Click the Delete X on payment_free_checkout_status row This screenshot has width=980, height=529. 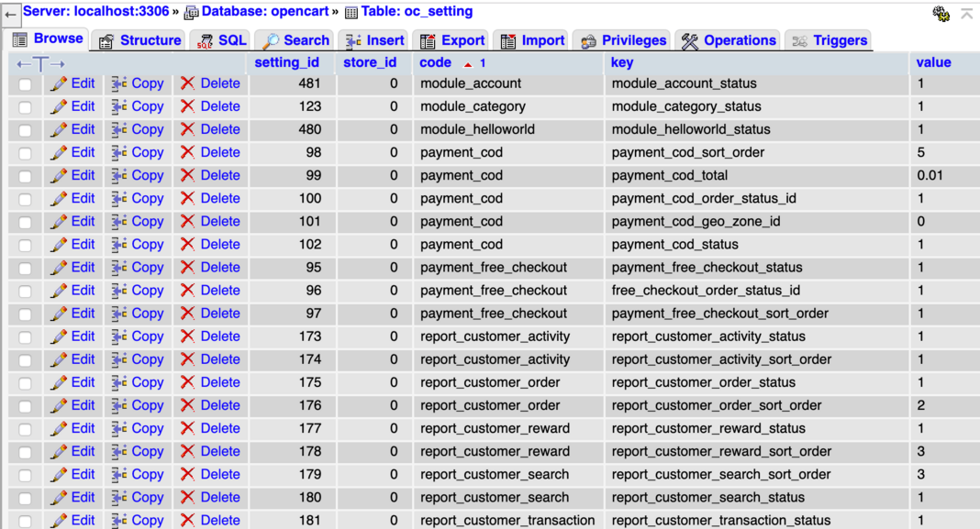point(186,267)
